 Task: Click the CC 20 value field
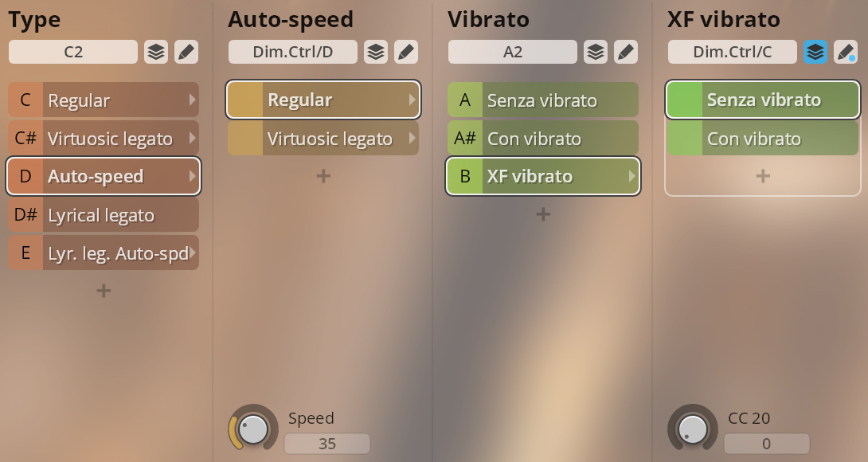767,444
